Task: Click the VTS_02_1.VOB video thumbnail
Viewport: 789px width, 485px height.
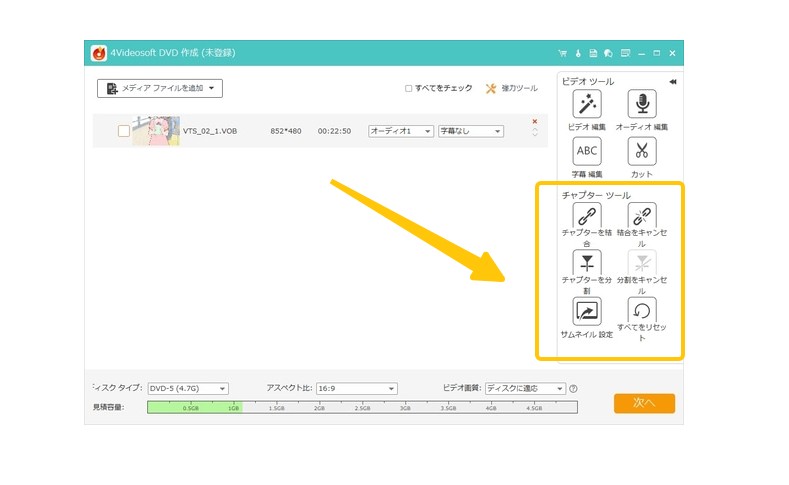Action: [x=156, y=131]
